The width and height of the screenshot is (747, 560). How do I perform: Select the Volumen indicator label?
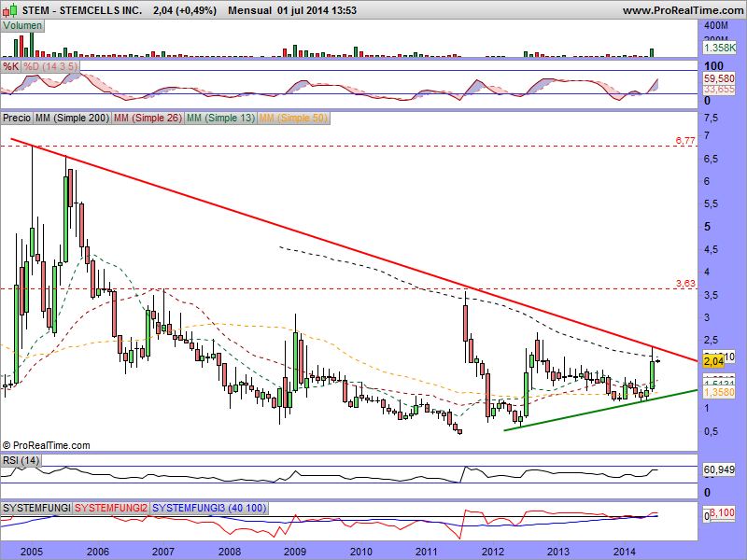(22, 26)
